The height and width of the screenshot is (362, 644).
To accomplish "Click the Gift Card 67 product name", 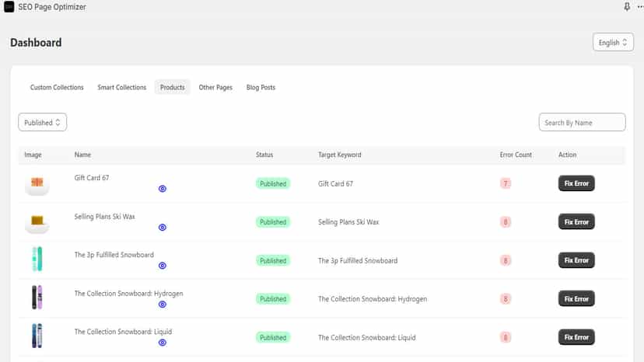I will pyautogui.click(x=92, y=178).
